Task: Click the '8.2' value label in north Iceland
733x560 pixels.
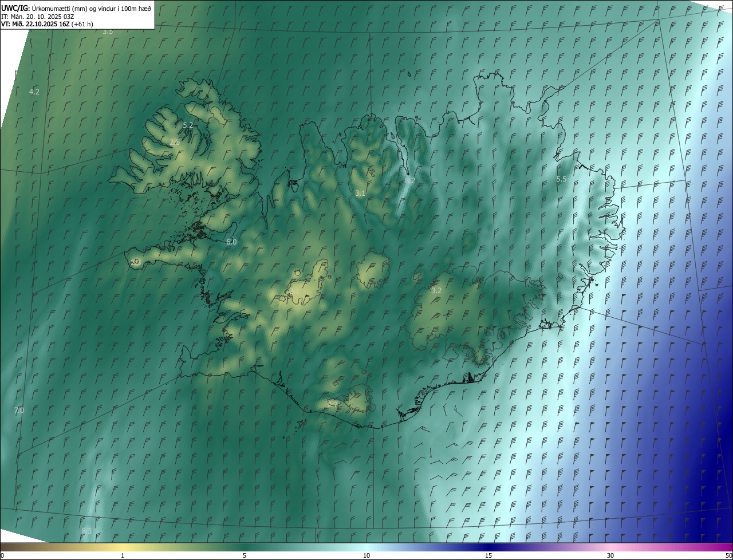Action: [x=410, y=180]
